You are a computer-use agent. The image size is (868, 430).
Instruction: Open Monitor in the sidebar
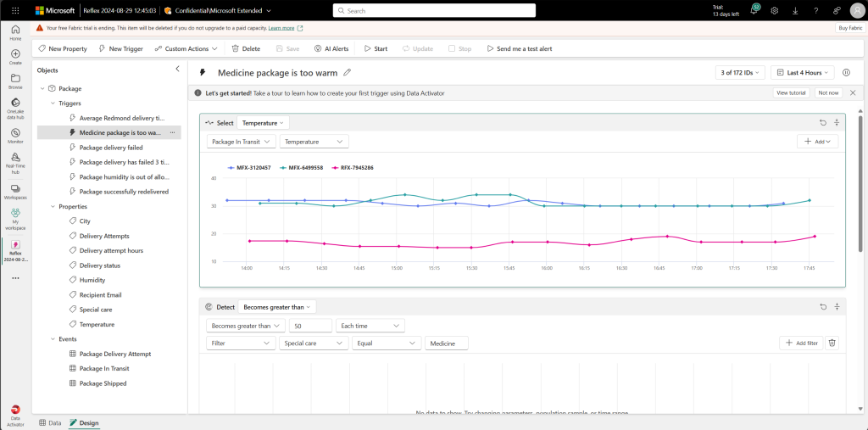click(x=15, y=137)
